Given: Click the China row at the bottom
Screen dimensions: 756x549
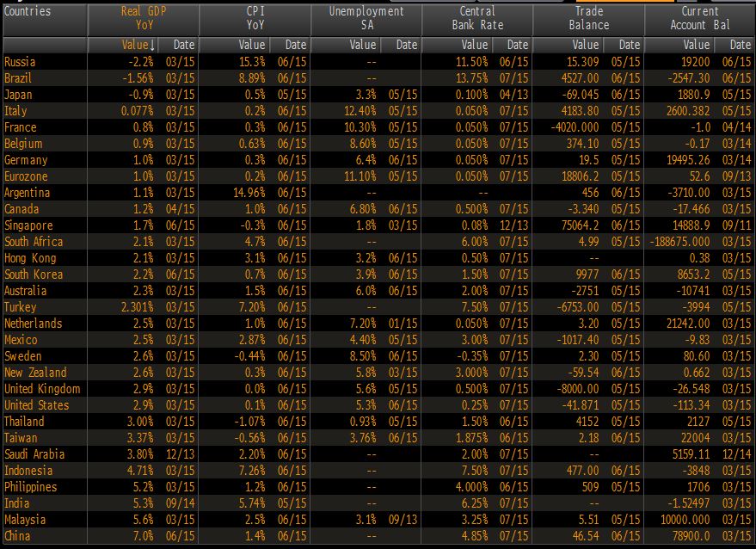Looking at the screenshot, I should point(17,536).
